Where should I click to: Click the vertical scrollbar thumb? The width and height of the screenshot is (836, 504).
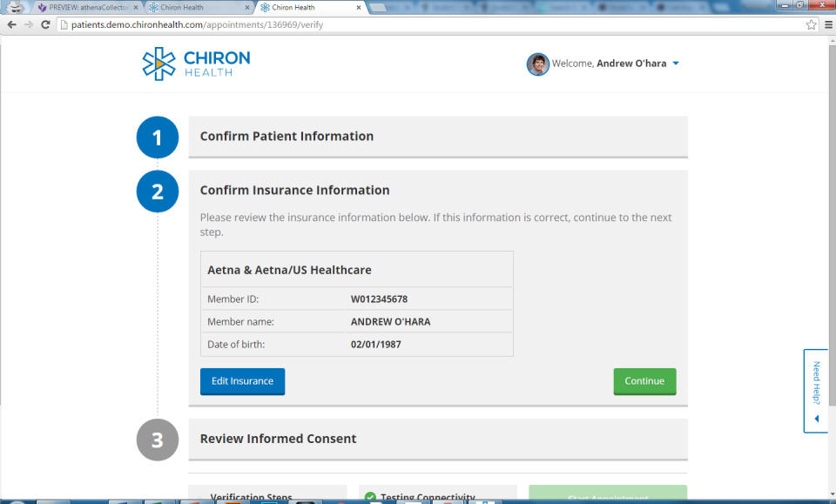[x=832, y=224]
